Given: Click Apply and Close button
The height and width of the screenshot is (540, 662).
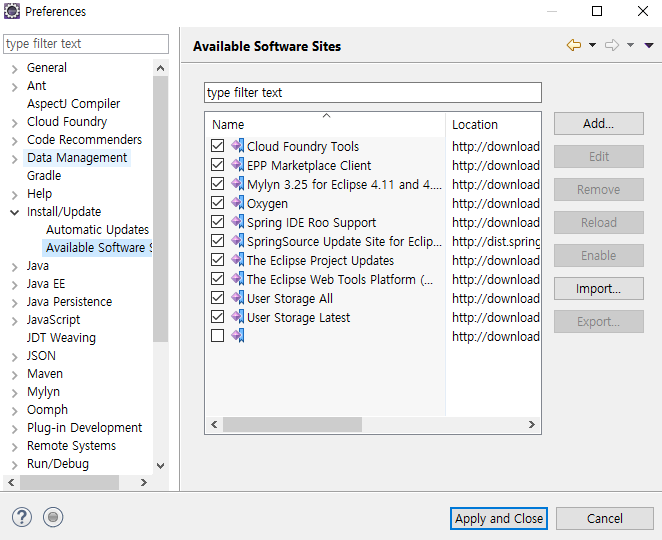Looking at the screenshot, I should click(499, 518).
